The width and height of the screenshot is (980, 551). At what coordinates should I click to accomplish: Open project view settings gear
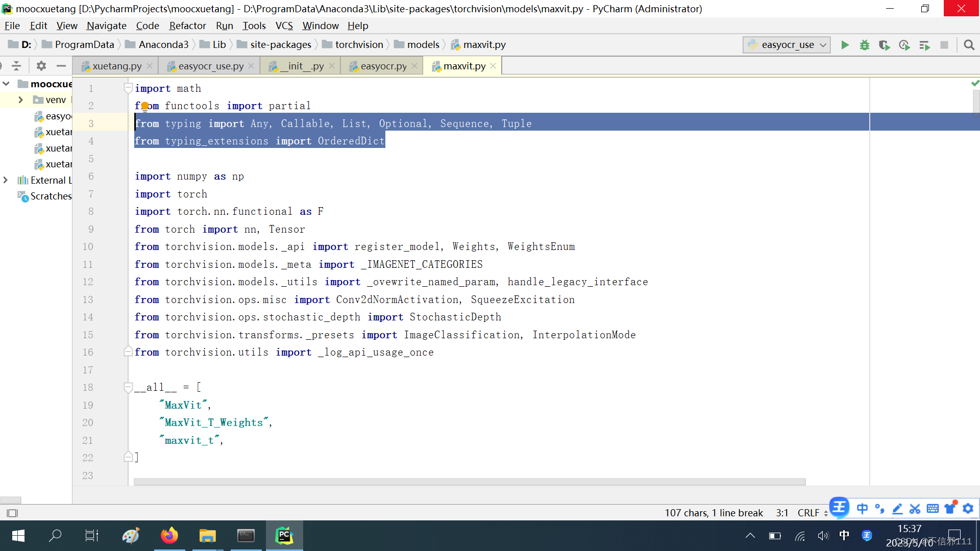[41, 66]
